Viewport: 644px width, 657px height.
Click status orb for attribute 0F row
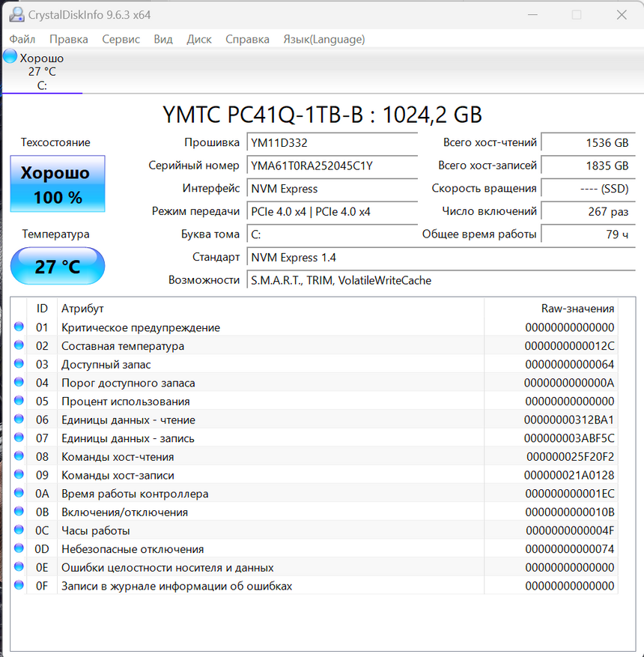coord(19,585)
